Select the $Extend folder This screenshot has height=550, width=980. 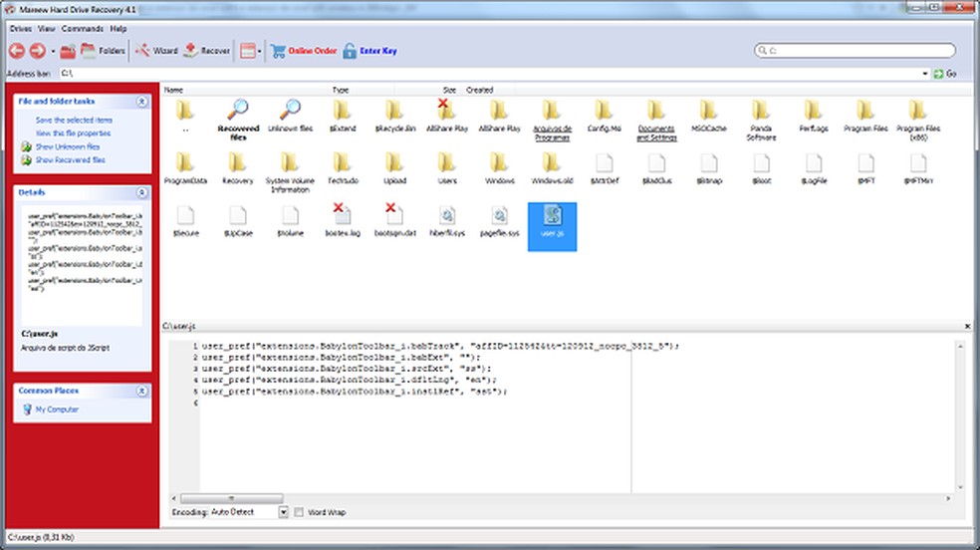coord(342,116)
